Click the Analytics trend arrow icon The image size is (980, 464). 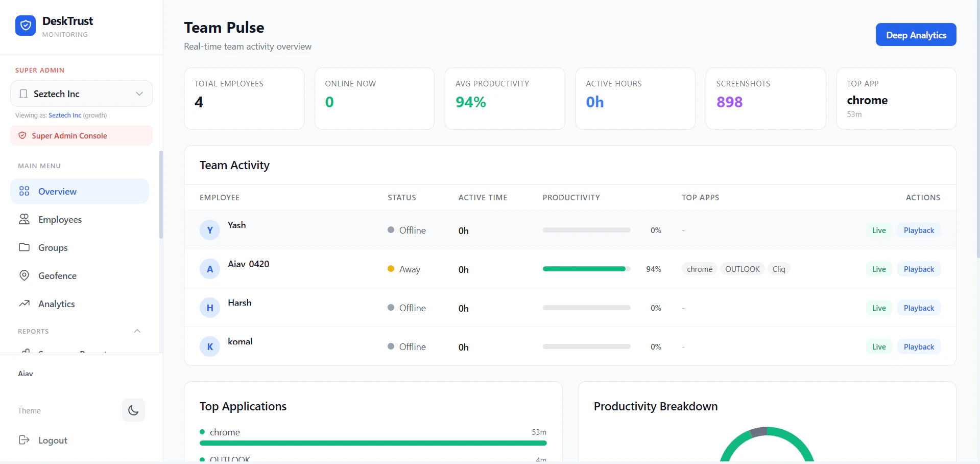click(x=24, y=304)
